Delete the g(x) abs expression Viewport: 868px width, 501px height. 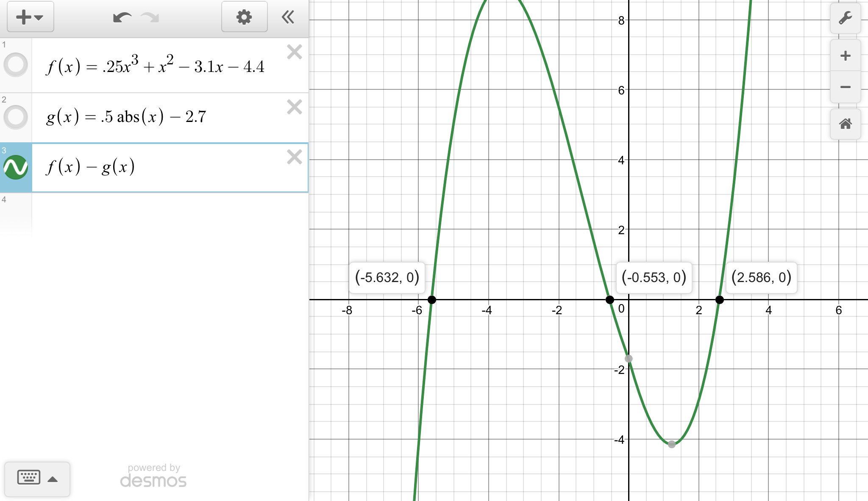coord(294,107)
